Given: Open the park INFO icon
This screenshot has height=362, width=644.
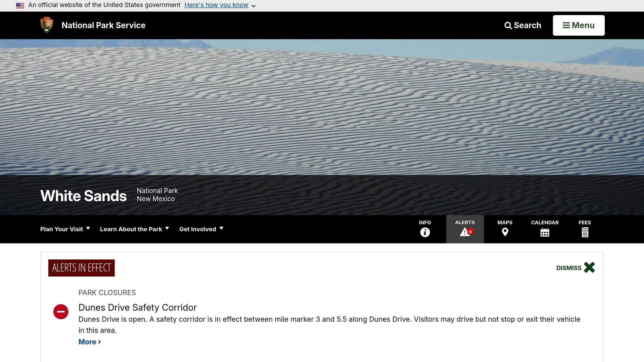Looking at the screenshot, I should pyautogui.click(x=425, y=229).
